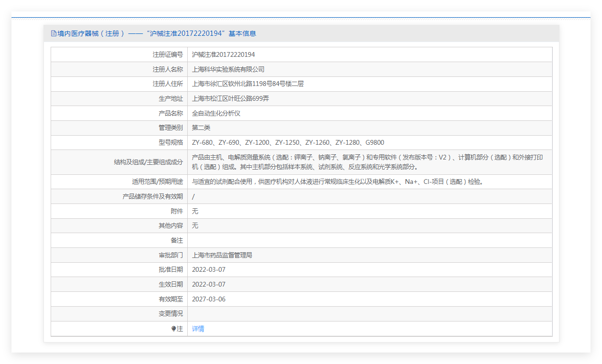This screenshot has height=364, width=602.
Task: Click the 生产地址 label
Action: click(x=171, y=98)
